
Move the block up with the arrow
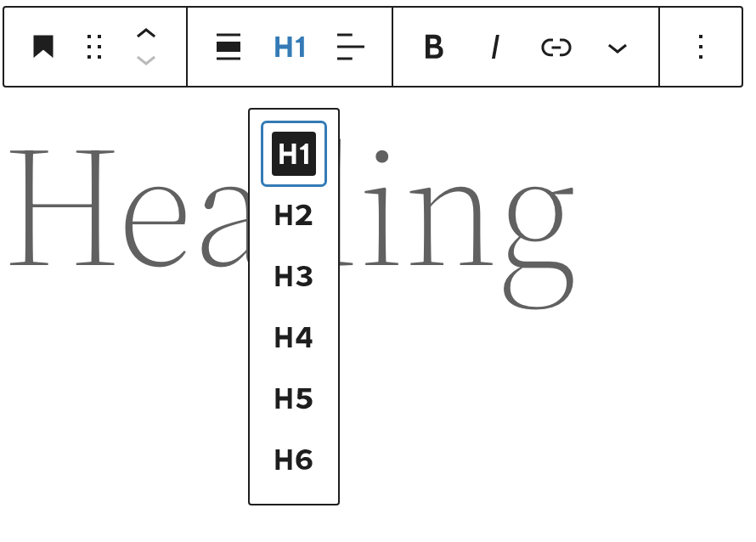pyautogui.click(x=146, y=35)
